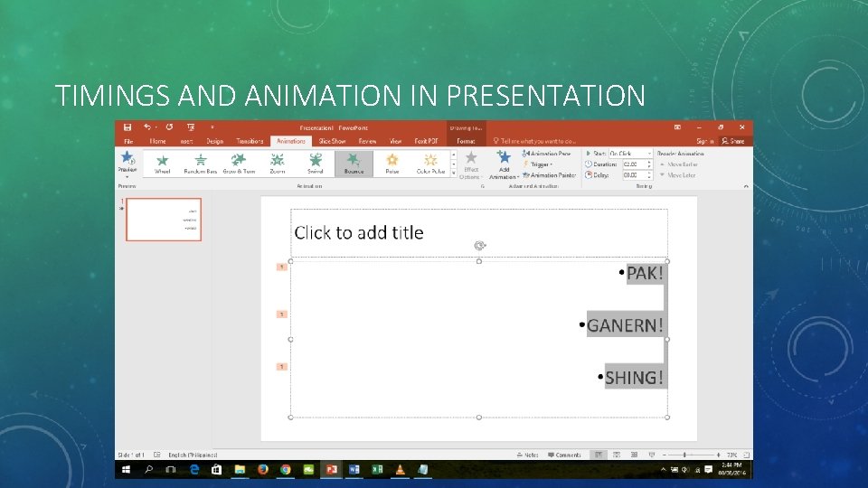This screenshot has height=488, width=868.
Task: Switch to the Slide Show tab
Action: click(x=332, y=141)
